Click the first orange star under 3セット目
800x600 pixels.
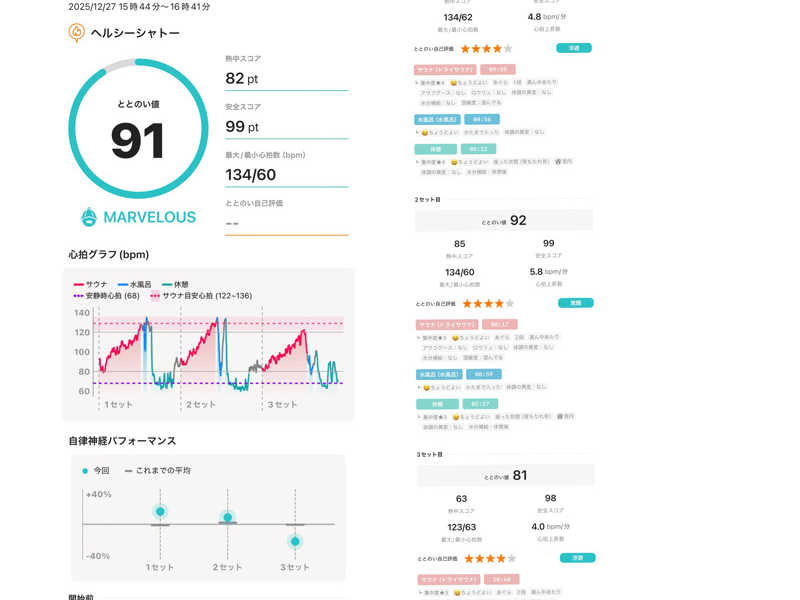coord(466,558)
